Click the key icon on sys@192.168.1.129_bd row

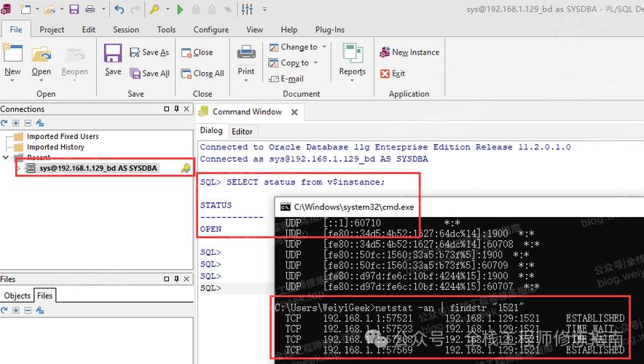click(186, 168)
